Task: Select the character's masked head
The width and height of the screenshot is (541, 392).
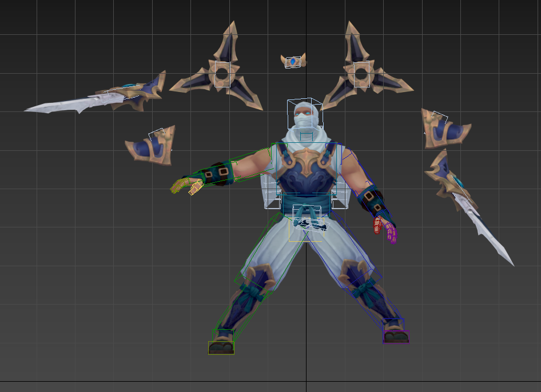Action: [x=305, y=115]
